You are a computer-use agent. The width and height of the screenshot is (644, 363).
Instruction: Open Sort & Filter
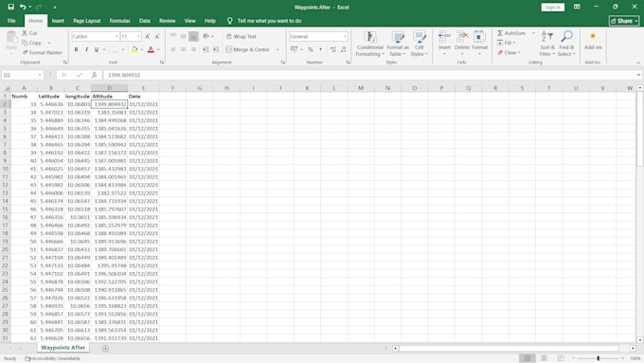pyautogui.click(x=547, y=44)
